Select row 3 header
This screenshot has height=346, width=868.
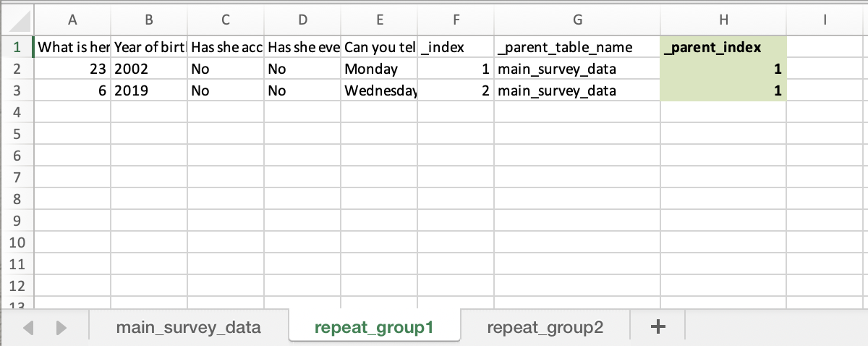pyautogui.click(x=17, y=91)
